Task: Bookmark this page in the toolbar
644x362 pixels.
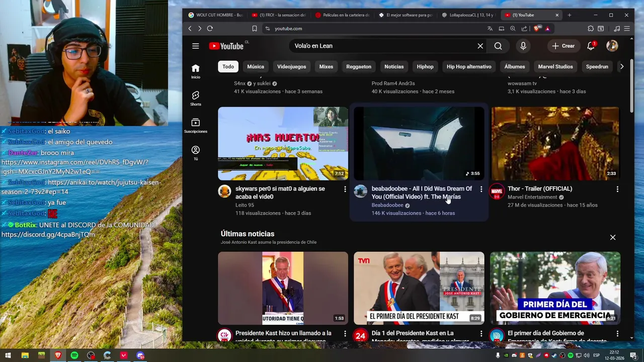Action: (254, 29)
